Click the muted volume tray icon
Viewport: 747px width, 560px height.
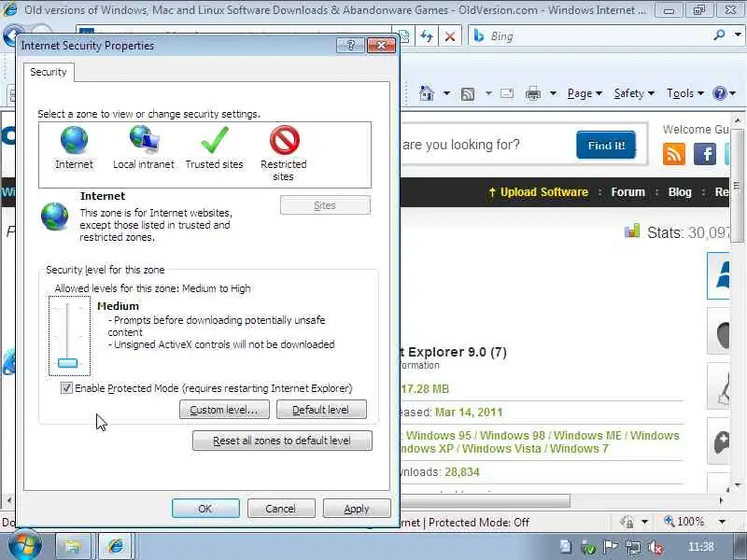click(656, 548)
